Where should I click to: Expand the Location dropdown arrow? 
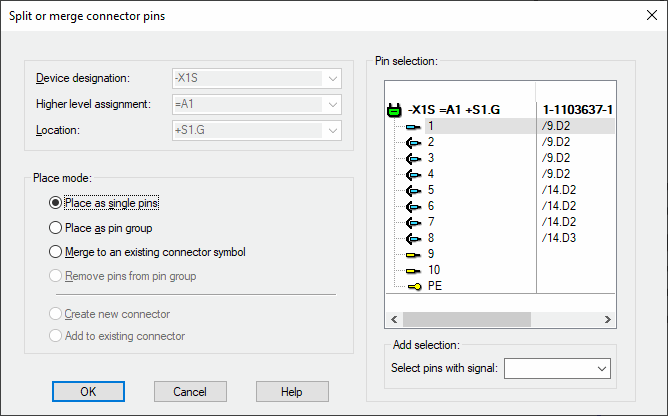click(x=333, y=131)
